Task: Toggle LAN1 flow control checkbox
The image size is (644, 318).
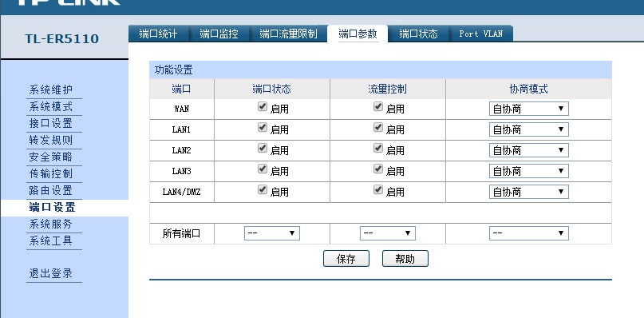Action: coord(378,128)
